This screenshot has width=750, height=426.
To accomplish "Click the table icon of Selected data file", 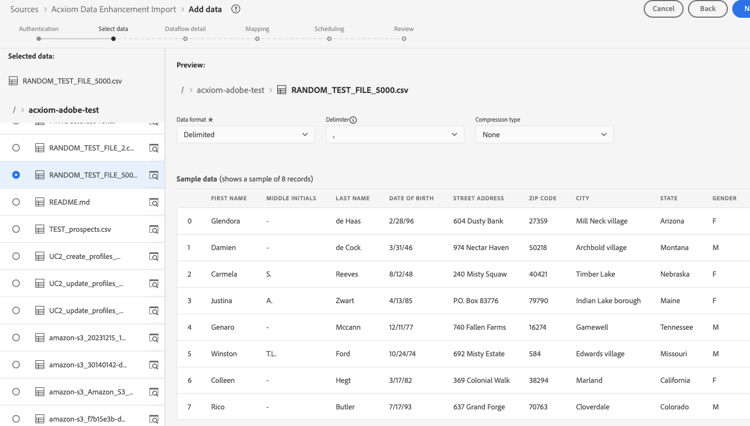I will point(13,81).
